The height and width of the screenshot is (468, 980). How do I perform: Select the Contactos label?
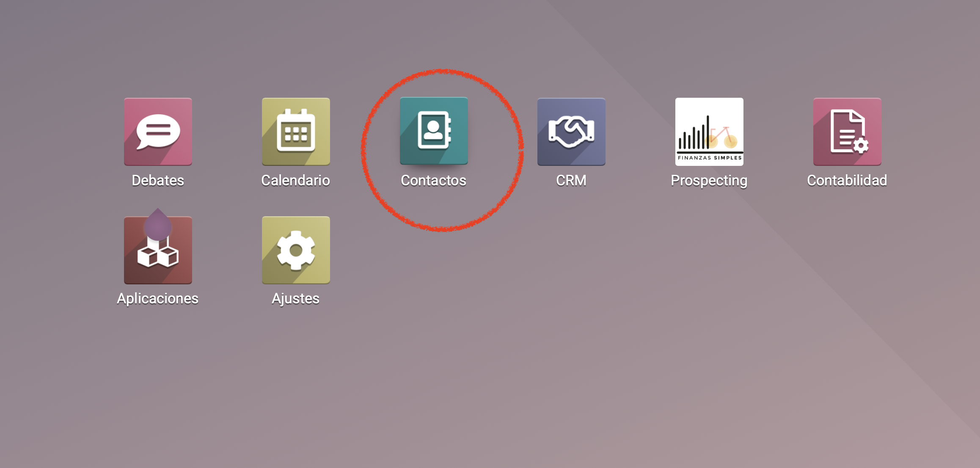pyautogui.click(x=434, y=181)
